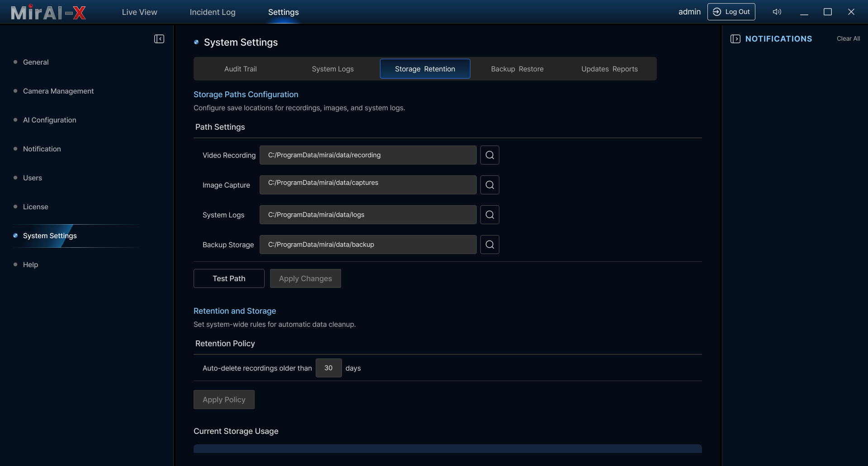Click the Retention and Storage heading

click(x=235, y=311)
